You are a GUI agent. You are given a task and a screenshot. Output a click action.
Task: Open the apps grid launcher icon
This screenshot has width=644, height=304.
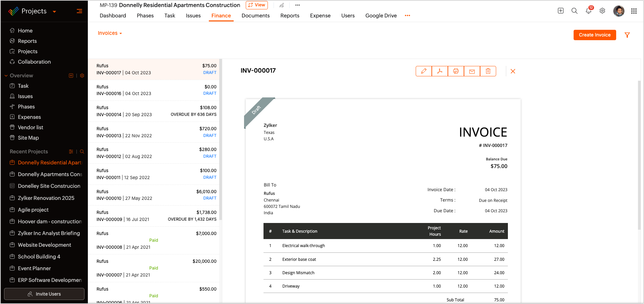(x=634, y=11)
